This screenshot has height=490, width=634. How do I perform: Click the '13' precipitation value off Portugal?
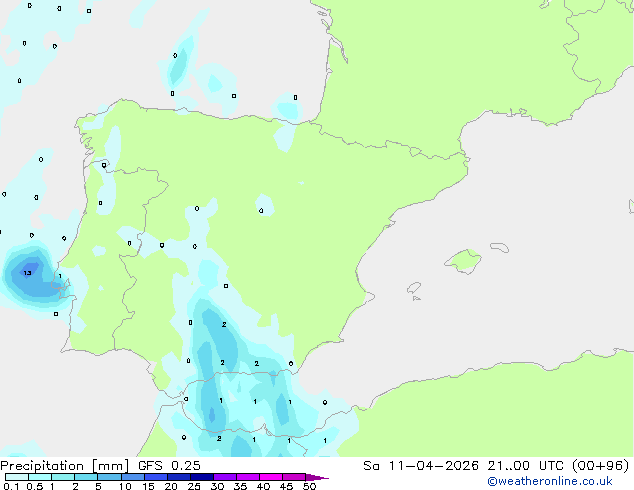tap(27, 273)
